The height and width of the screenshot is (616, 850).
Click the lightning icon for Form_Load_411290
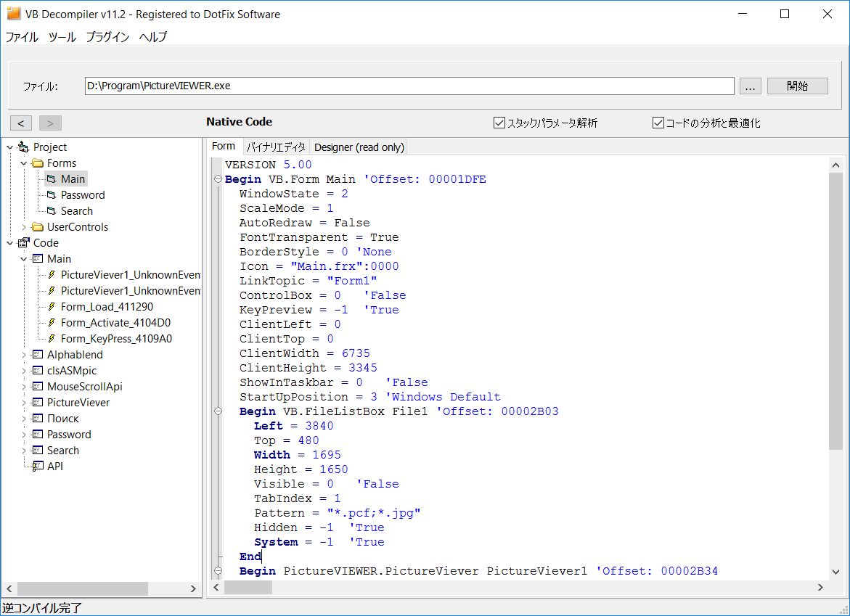coord(52,307)
